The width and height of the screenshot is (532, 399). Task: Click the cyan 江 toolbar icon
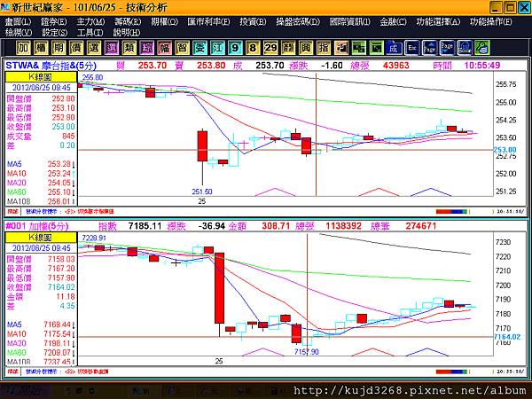(217, 48)
